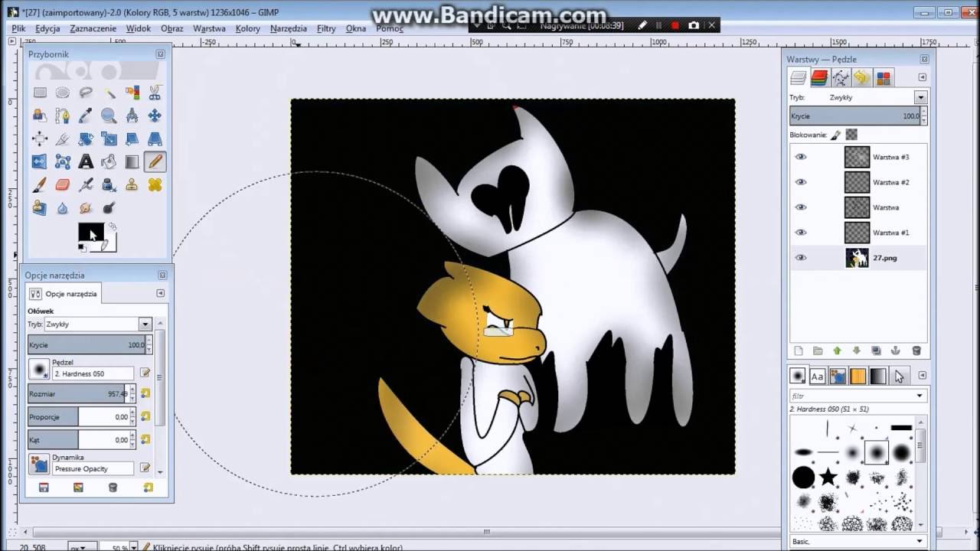The image size is (980, 551).
Task: Select the Pencil tool
Action: point(155,161)
